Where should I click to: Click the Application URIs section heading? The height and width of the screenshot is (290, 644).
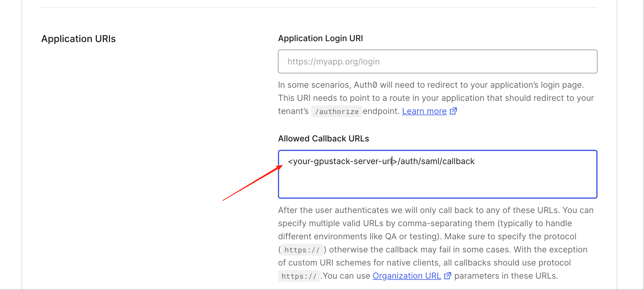pyautogui.click(x=78, y=39)
